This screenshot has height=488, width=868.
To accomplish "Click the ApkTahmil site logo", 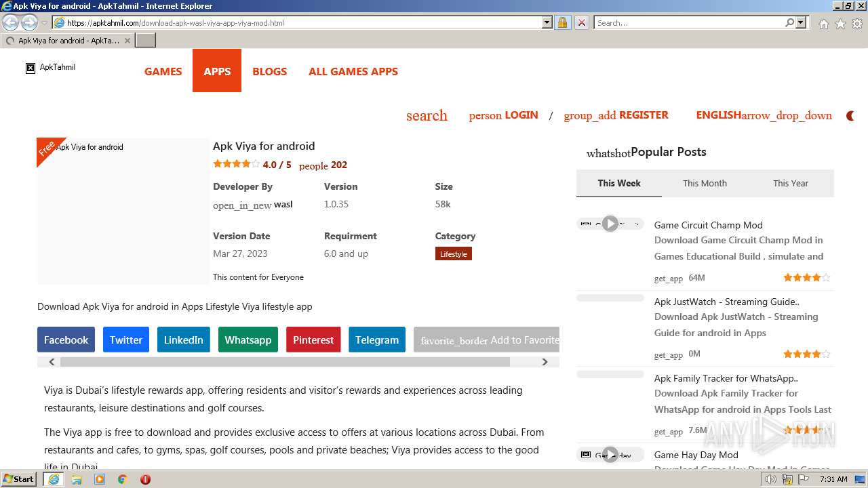I will tap(51, 67).
